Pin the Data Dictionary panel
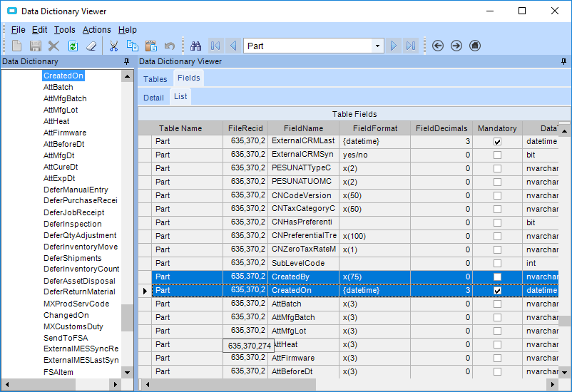Viewport: 572px width, 392px height. coord(126,62)
